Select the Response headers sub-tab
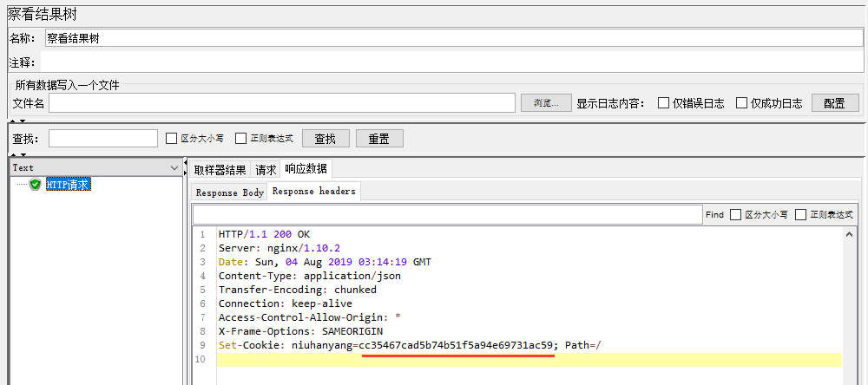868x385 pixels. click(313, 192)
